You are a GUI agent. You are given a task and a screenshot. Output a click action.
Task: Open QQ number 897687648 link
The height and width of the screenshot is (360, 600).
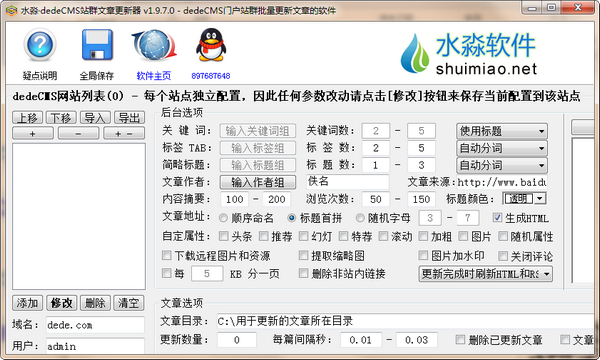click(211, 76)
